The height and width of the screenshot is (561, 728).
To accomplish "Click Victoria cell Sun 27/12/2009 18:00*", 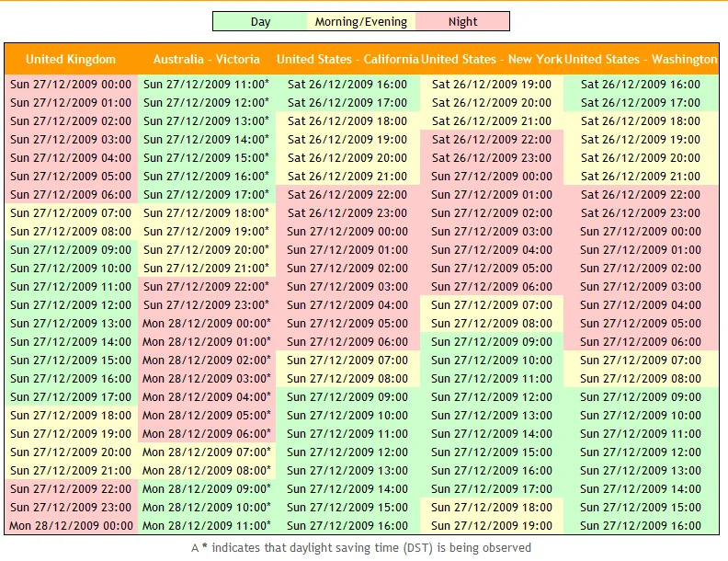I will click(207, 212).
